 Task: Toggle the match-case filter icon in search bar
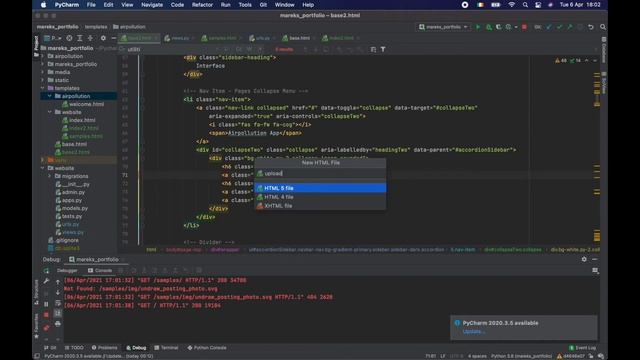click(239, 49)
